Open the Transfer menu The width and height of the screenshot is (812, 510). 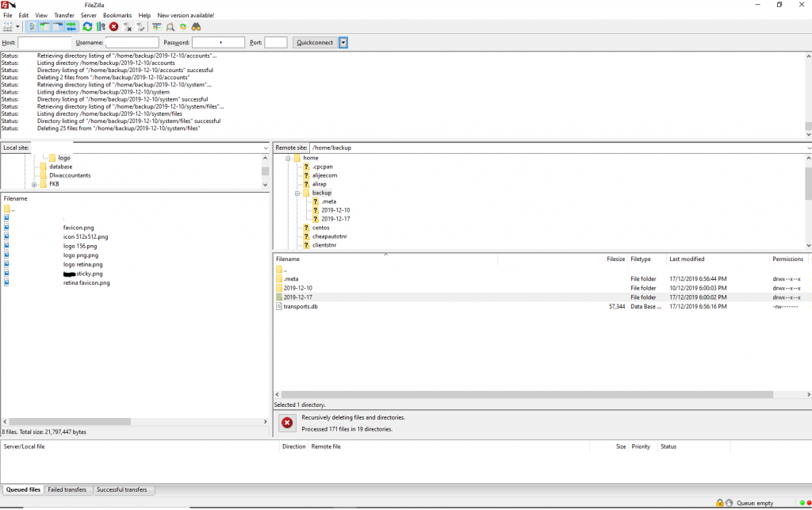tap(63, 15)
